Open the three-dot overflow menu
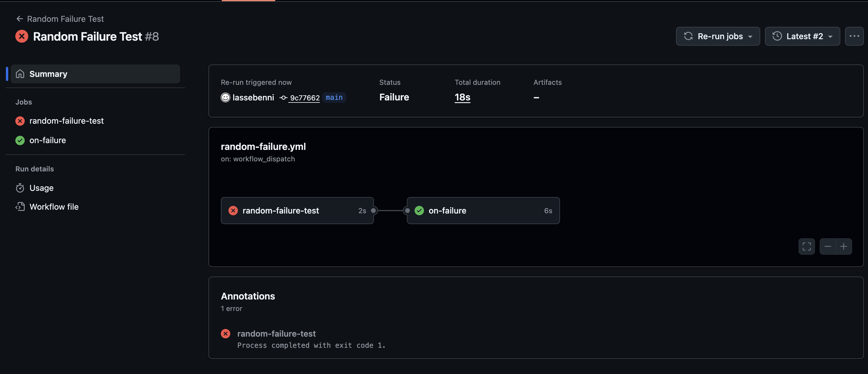Image resolution: width=868 pixels, height=374 pixels. point(854,36)
